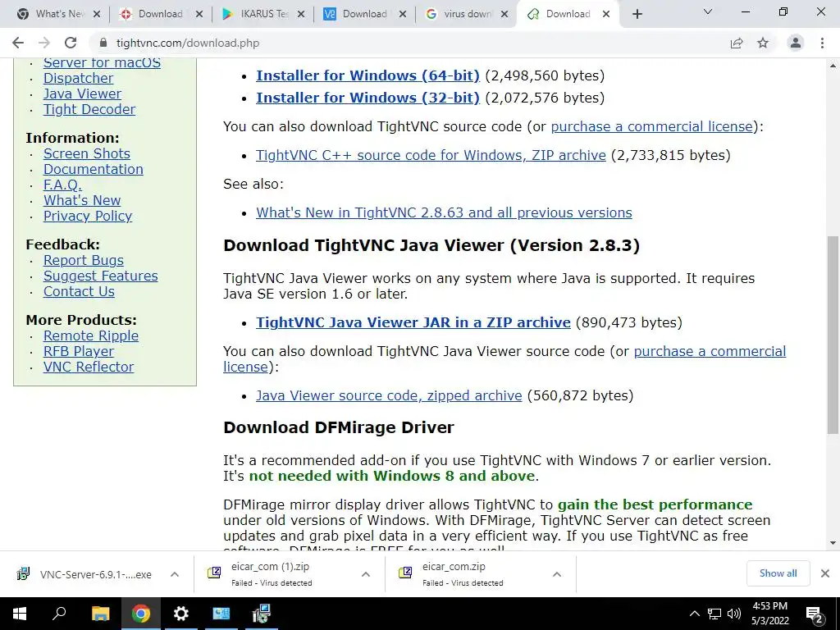840x630 pixels.
Task: Open File Explorer from the taskbar
Action: click(100, 614)
